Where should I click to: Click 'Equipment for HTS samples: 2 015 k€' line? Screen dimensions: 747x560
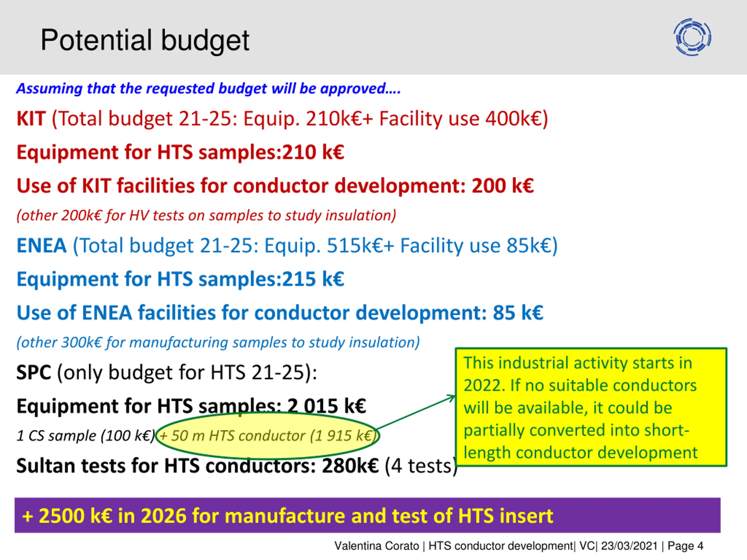tap(191, 406)
